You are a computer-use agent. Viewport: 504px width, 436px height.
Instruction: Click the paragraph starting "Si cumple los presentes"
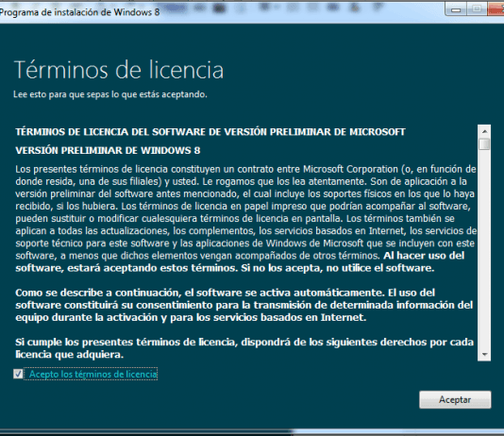244,348
